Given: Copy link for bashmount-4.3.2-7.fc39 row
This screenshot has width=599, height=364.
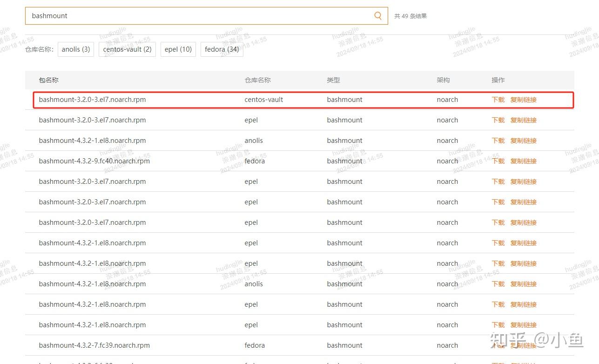Looking at the screenshot, I should (523, 345).
